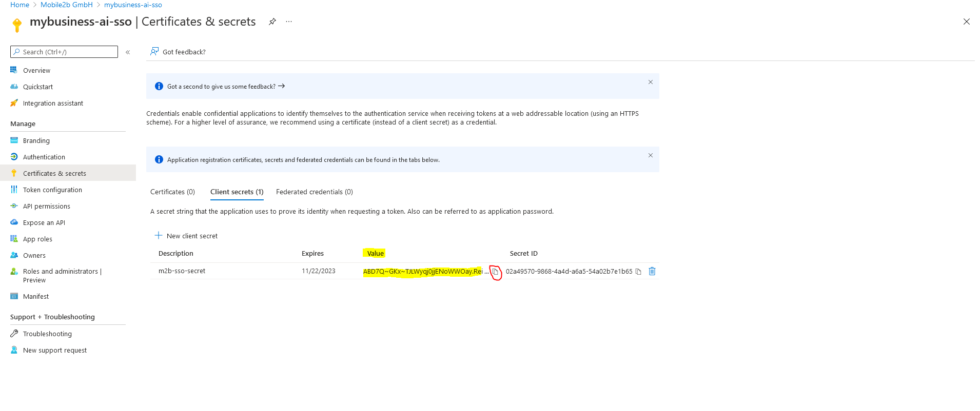Click the Expires column header
Viewport: 980px width, 411px height.
(x=312, y=253)
